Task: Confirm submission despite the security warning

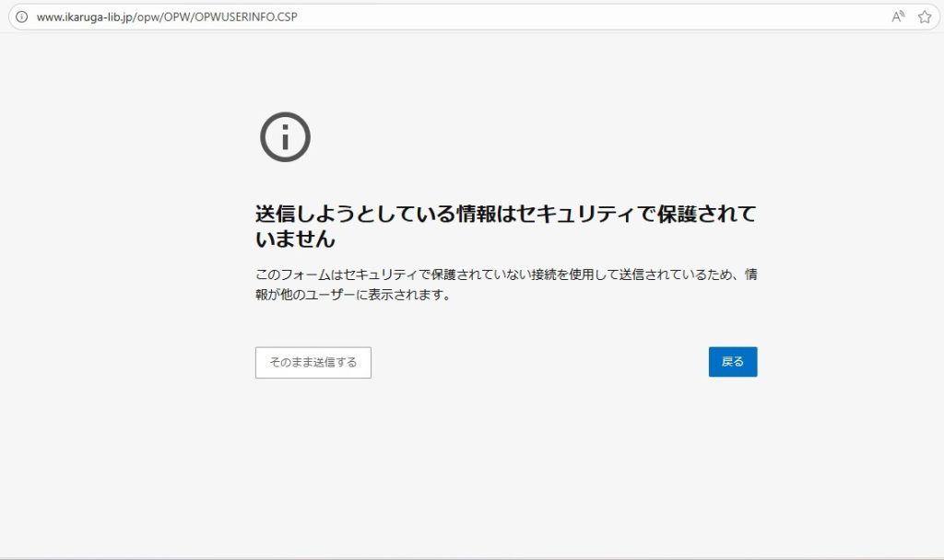Action: coord(313,362)
